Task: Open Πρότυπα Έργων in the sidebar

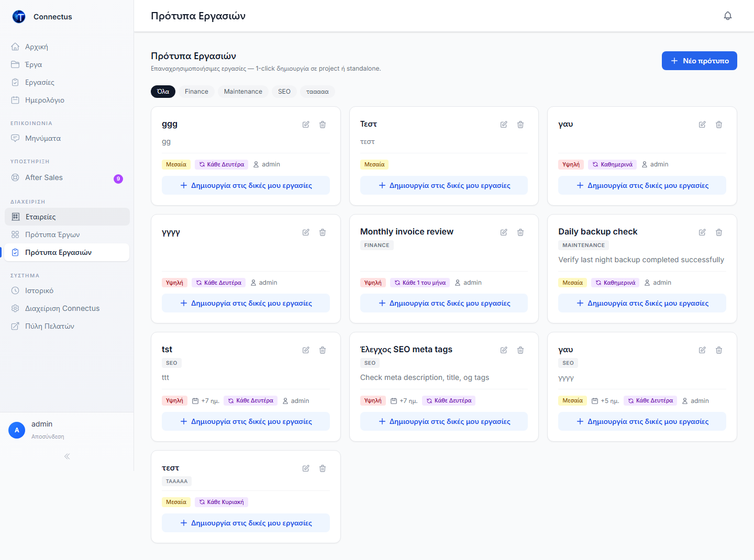Action: coord(67,234)
